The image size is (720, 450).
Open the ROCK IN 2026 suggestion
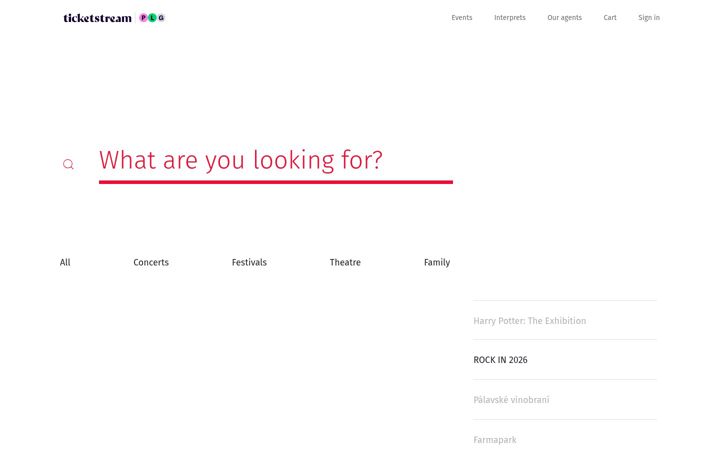click(564, 360)
